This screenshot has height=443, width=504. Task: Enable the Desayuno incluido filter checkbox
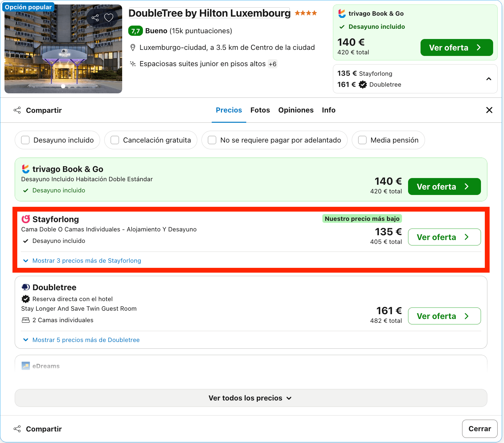tap(25, 140)
